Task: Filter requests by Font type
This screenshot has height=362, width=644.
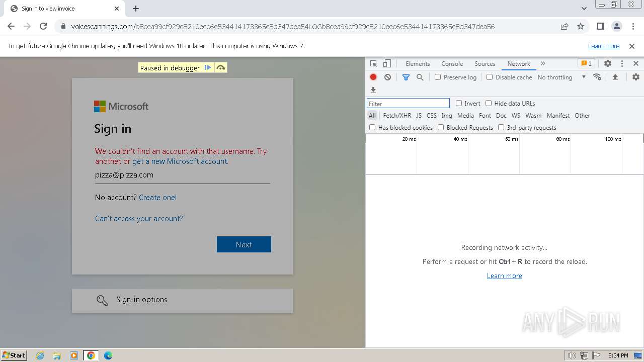Action: point(485,115)
